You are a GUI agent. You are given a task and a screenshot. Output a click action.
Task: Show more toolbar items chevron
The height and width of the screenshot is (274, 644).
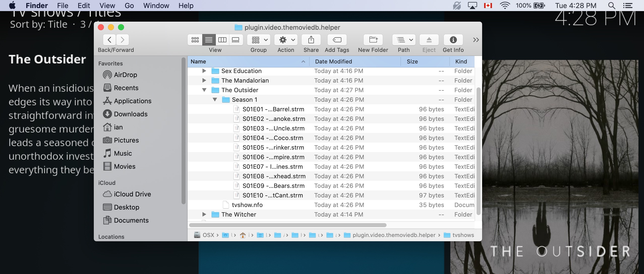476,40
